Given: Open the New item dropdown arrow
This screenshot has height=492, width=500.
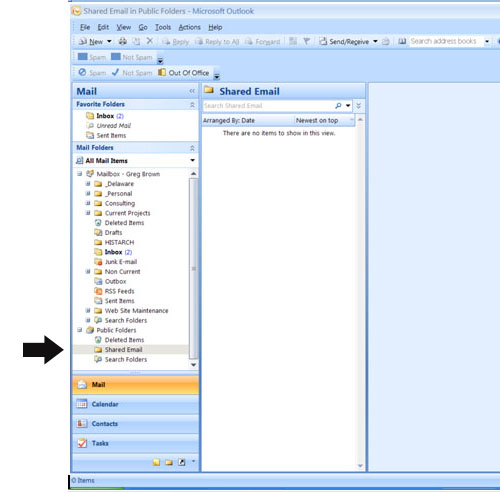Looking at the screenshot, I should (109, 41).
